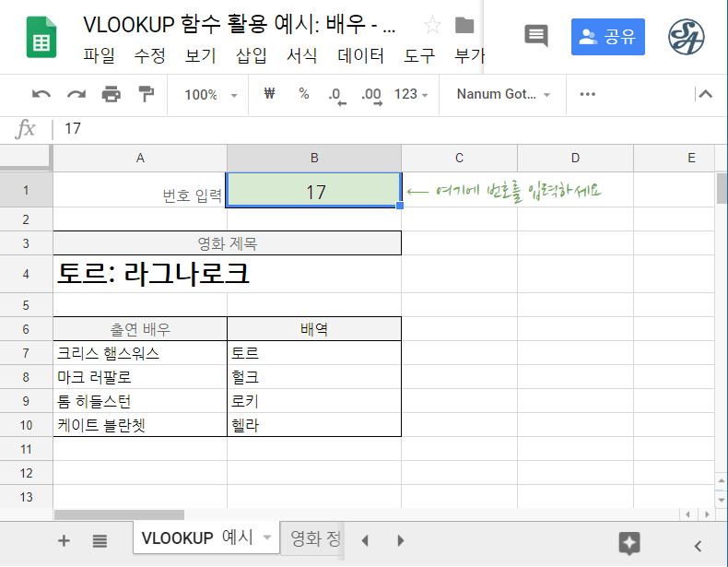Open the Explore button
Viewport: 728px width, 567px height.
point(629,543)
